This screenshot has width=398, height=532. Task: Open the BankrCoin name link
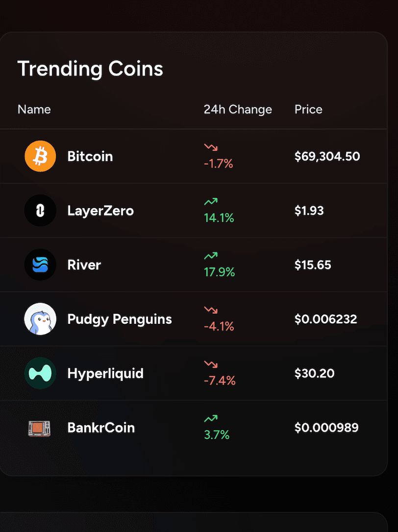point(101,428)
